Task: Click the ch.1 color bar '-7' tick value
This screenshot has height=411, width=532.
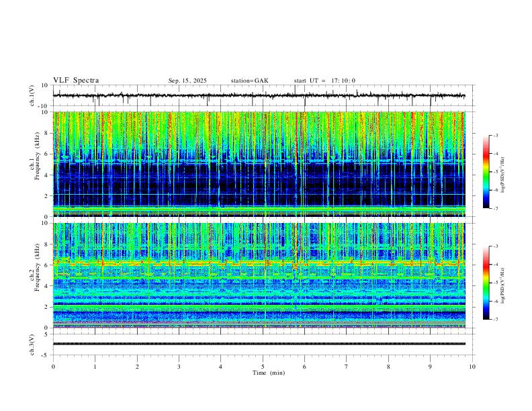Action: tap(495, 209)
